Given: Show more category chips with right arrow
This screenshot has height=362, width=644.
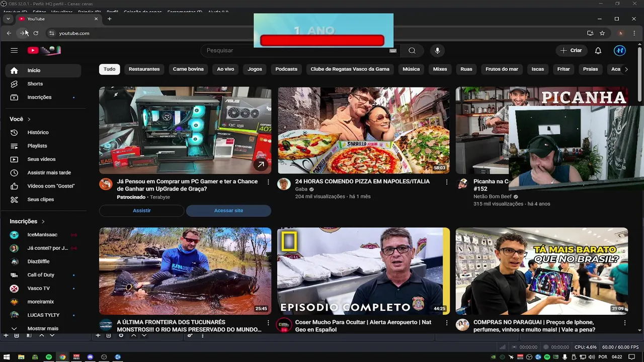Looking at the screenshot, I should tap(626, 69).
